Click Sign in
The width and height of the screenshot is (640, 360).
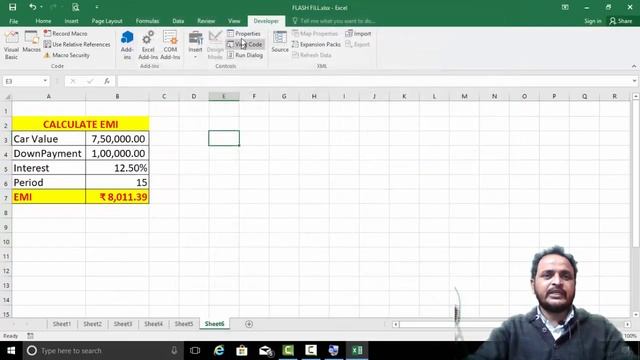593,21
